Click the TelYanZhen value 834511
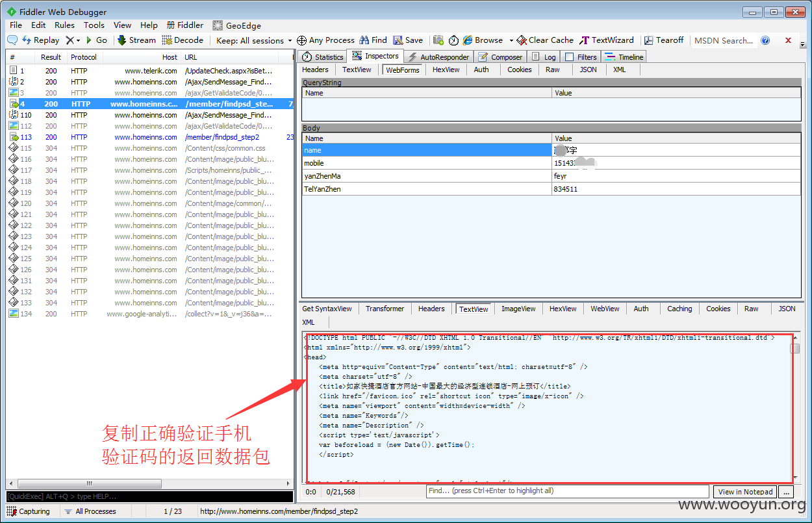 (565, 189)
